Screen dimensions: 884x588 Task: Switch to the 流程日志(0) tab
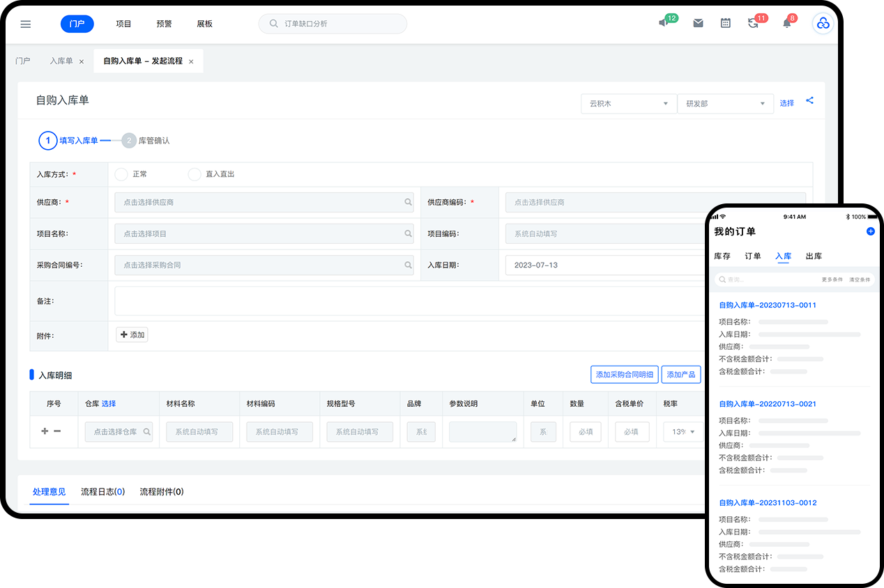pos(102,492)
